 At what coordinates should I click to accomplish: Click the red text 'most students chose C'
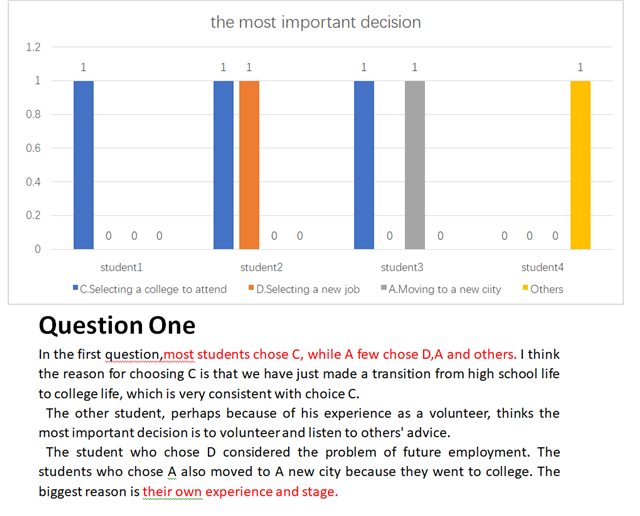233,354
